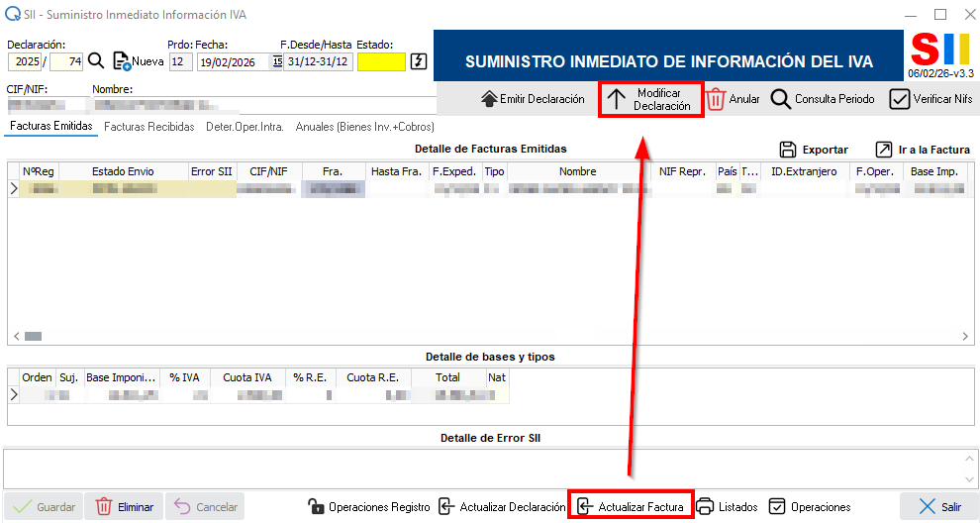
Task: Create a new declaration with Nueva
Action: tap(139, 61)
